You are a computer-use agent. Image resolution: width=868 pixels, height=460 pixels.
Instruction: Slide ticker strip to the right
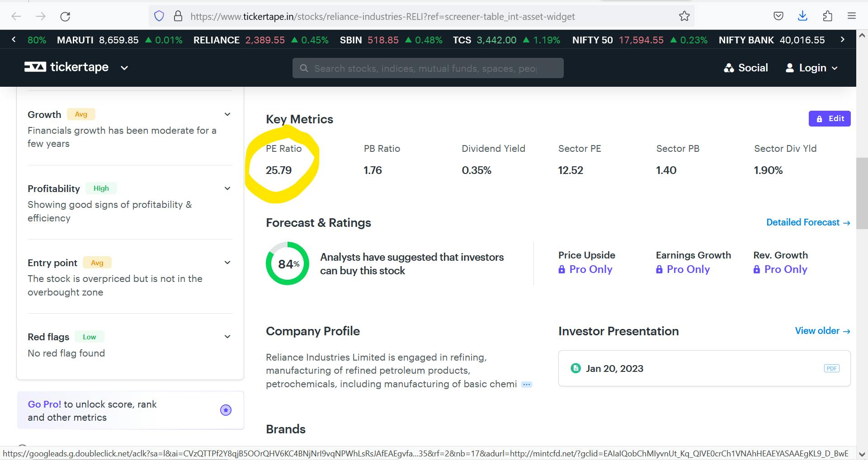coord(842,40)
